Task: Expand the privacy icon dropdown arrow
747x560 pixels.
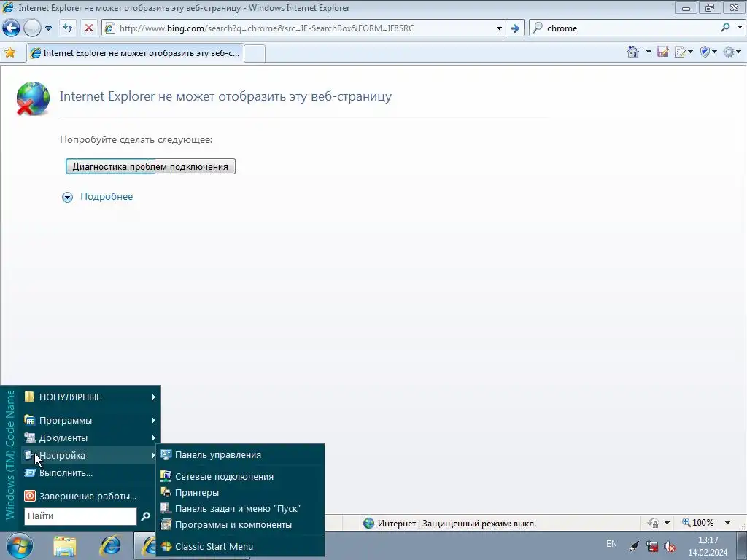Action: pos(667,523)
